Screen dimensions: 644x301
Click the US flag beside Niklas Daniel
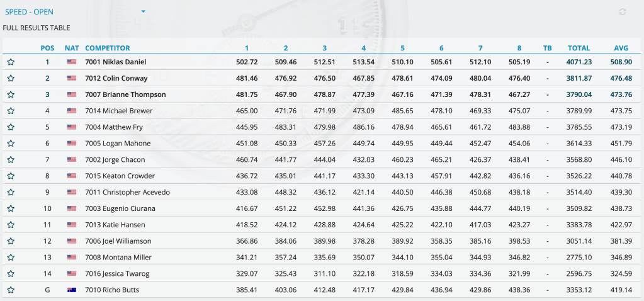[72, 62]
